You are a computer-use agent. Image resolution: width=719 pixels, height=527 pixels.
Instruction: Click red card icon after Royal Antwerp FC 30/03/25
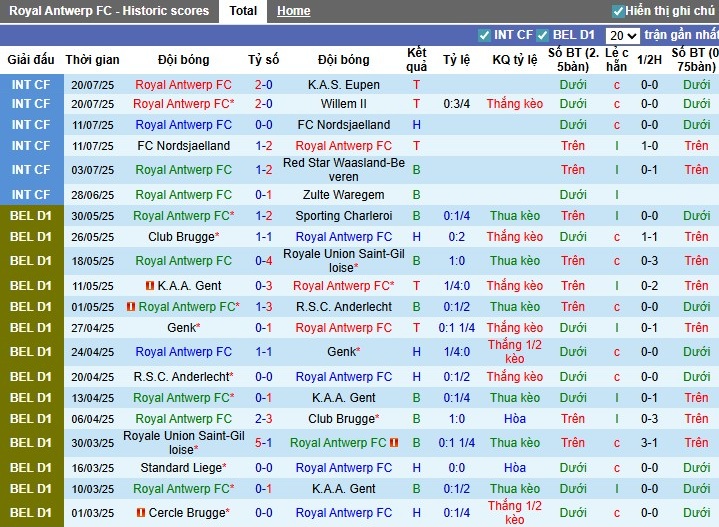point(393,443)
